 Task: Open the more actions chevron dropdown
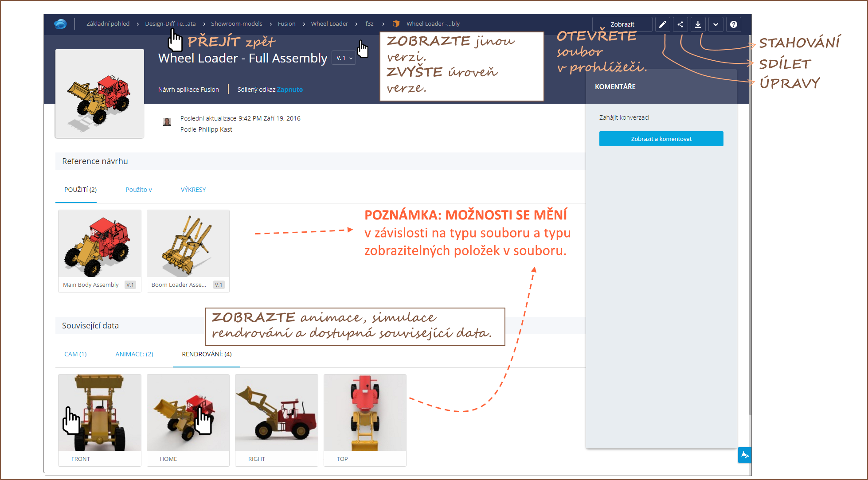click(716, 24)
